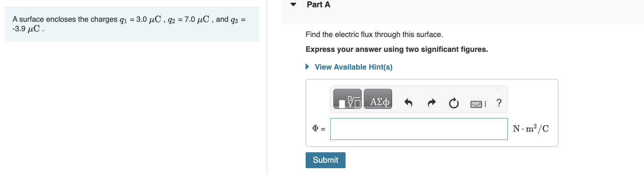Click the redo arrow icon
Screen dimensions: 644x174
click(431, 103)
